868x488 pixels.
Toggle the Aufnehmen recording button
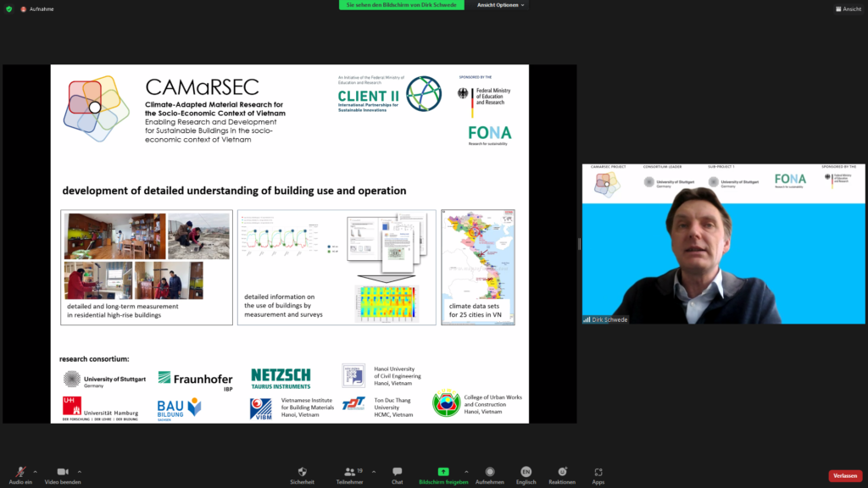[490, 473]
